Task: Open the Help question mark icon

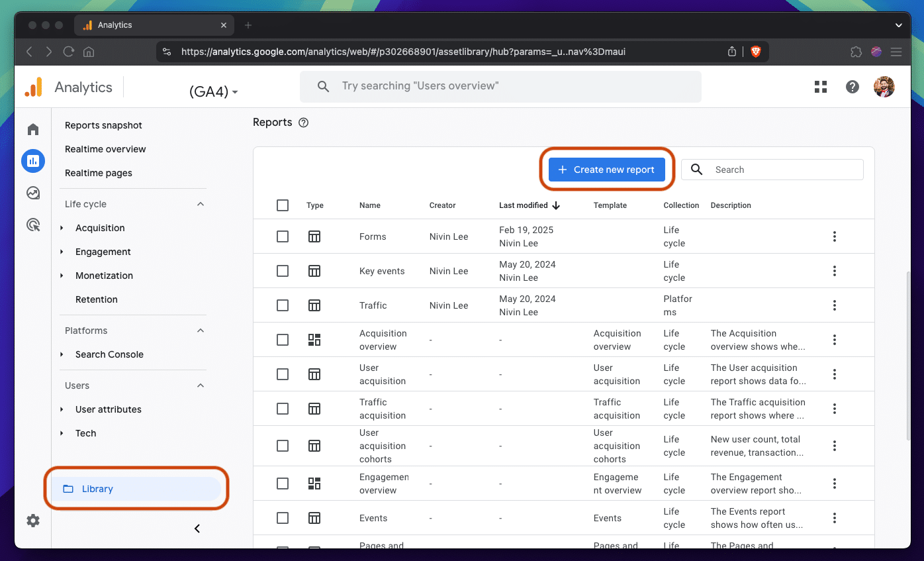Action: click(853, 87)
